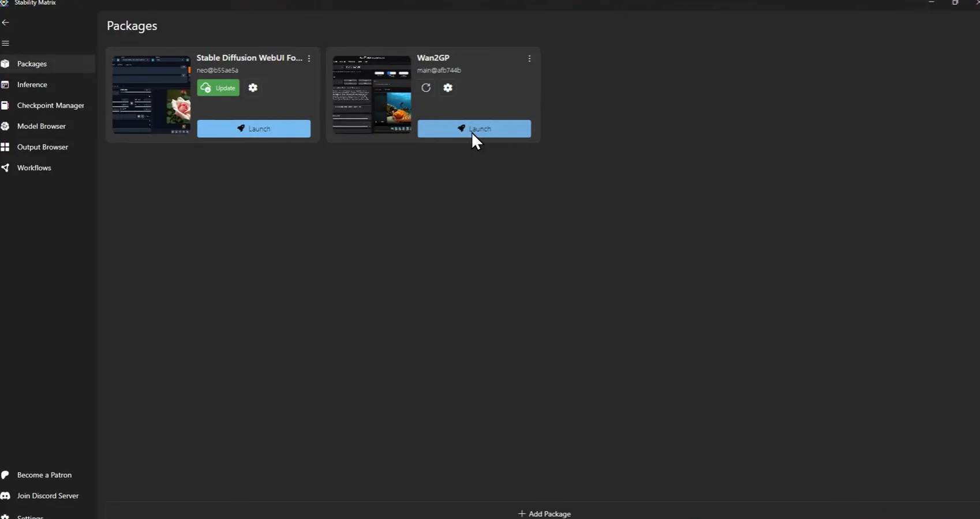Open the Packages page
980x519 pixels.
tap(47, 64)
